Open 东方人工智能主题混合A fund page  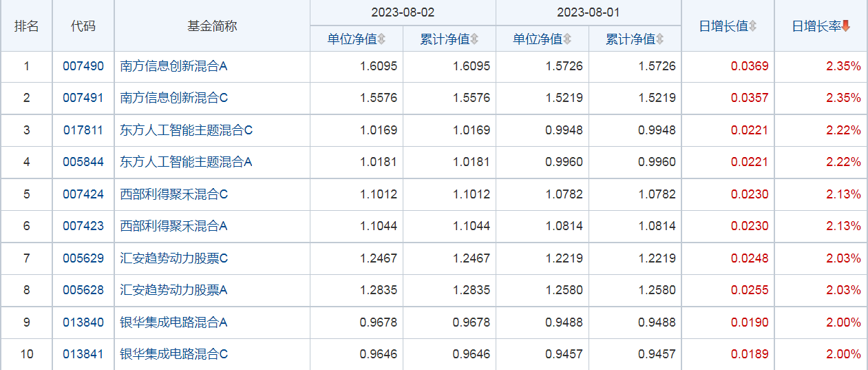pos(187,162)
